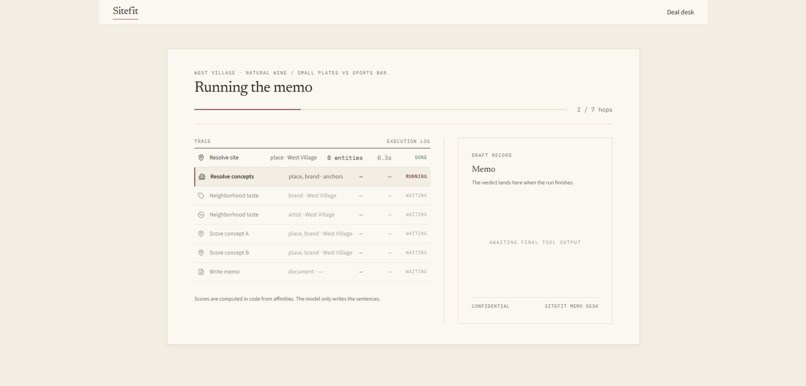The height and width of the screenshot is (386, 806).
Task: Open the Sitefit home logo
Action: 125,11
